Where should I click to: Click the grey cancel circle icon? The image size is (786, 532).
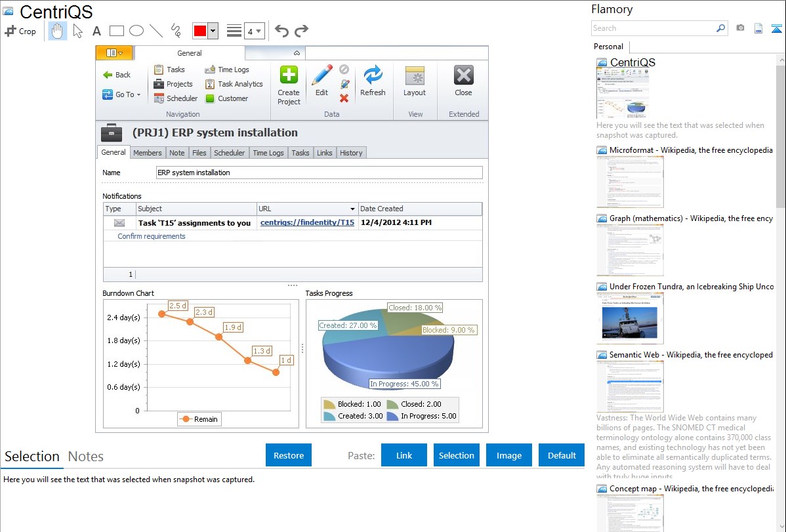point(344,69)
